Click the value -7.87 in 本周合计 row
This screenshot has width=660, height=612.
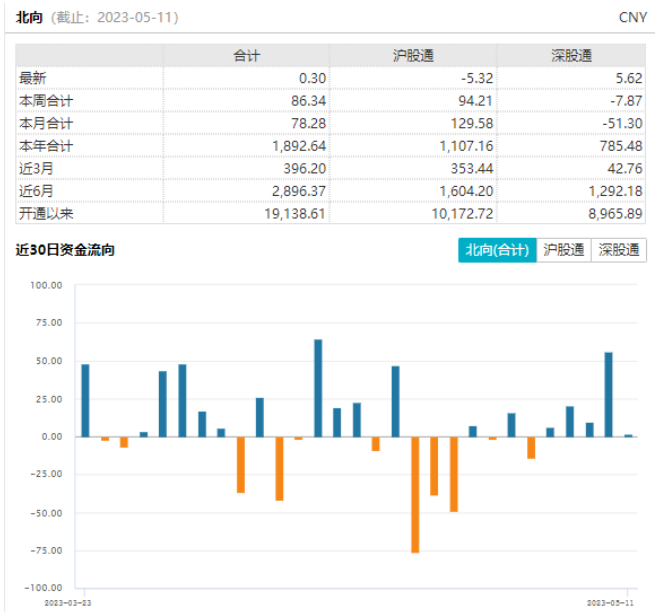point(626,101)
